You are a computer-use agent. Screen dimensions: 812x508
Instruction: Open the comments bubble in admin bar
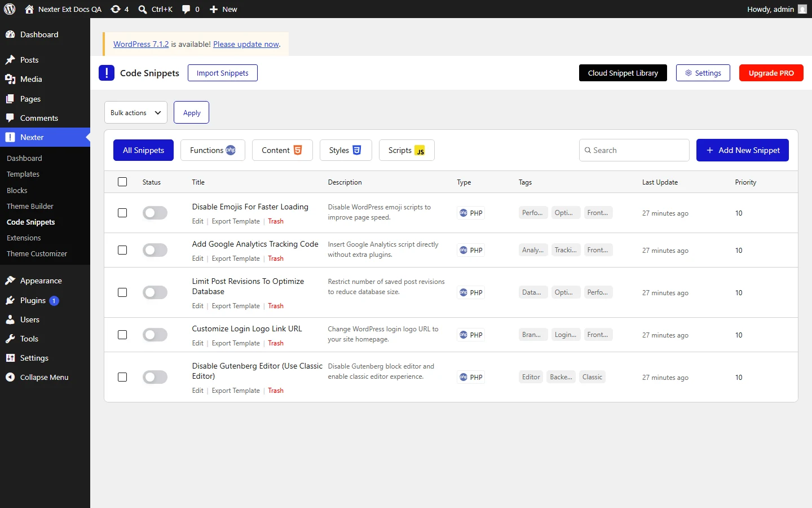[x=186, y=10]
